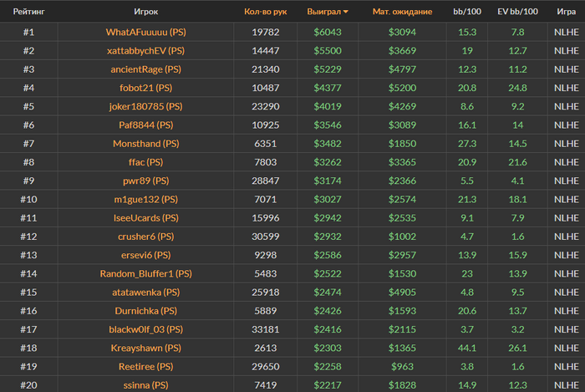The height and width of the screenshot is (392, 585).
Task: Open Random_Bluffer1 (PS) player profile
Action: 146,274
